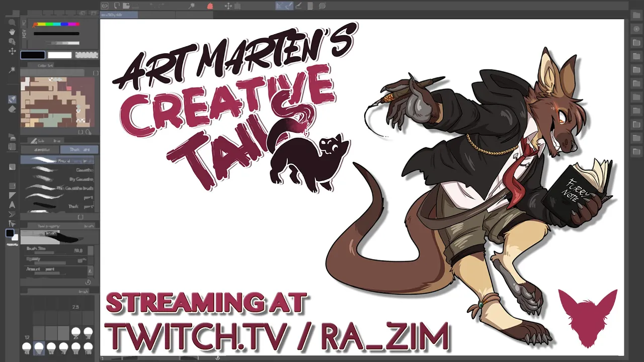
Task: Click the Brush Size value 50.0 field
Action: (78, 250)
